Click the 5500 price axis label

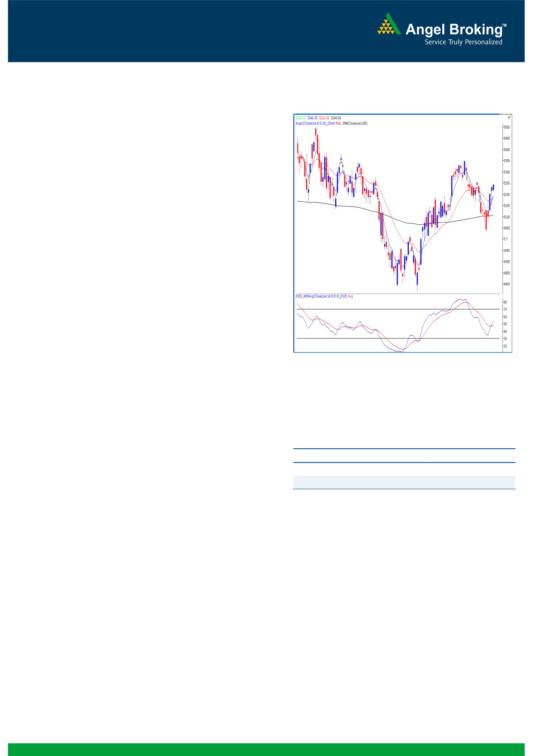(x=506, y=128)
